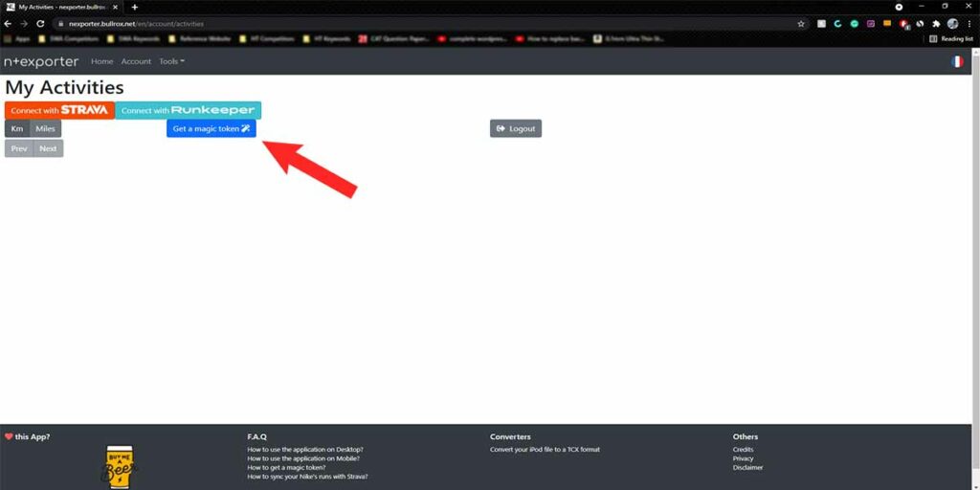The width and height of the screenshot is (980, 490).
Task: Reload the page with the refresh icon
Action: (40, 23)
